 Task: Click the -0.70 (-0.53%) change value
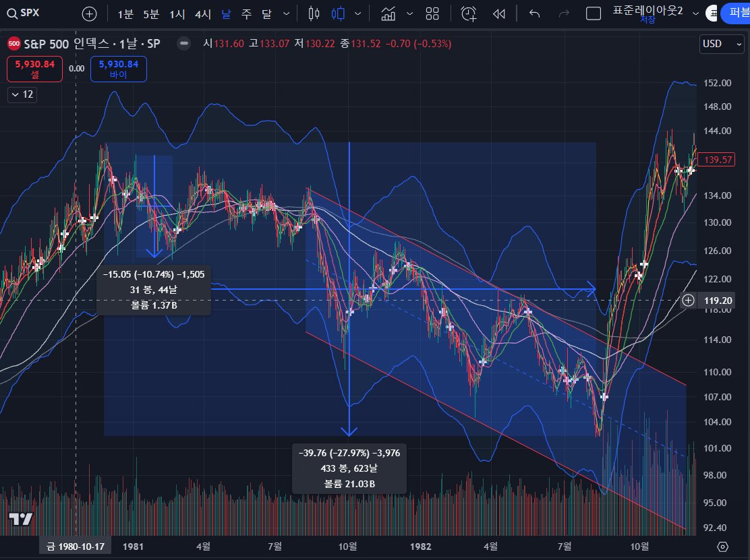(x=418, y=44)
